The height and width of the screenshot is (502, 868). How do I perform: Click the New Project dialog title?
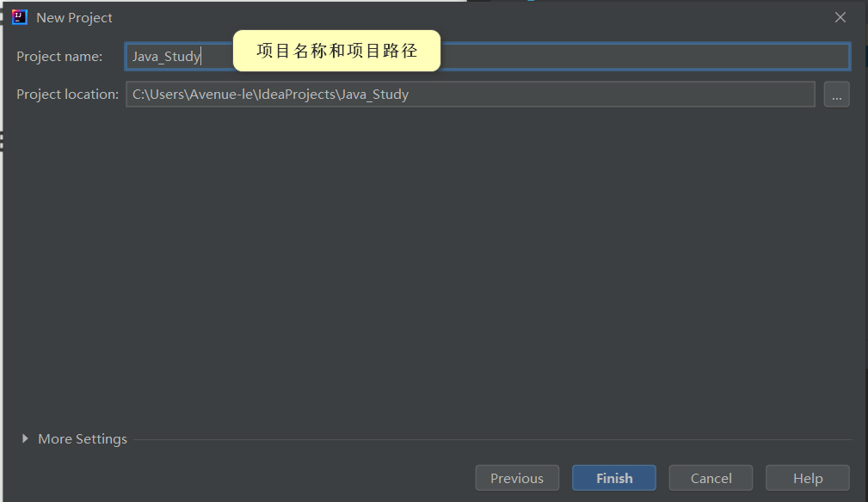pos(74,18)
